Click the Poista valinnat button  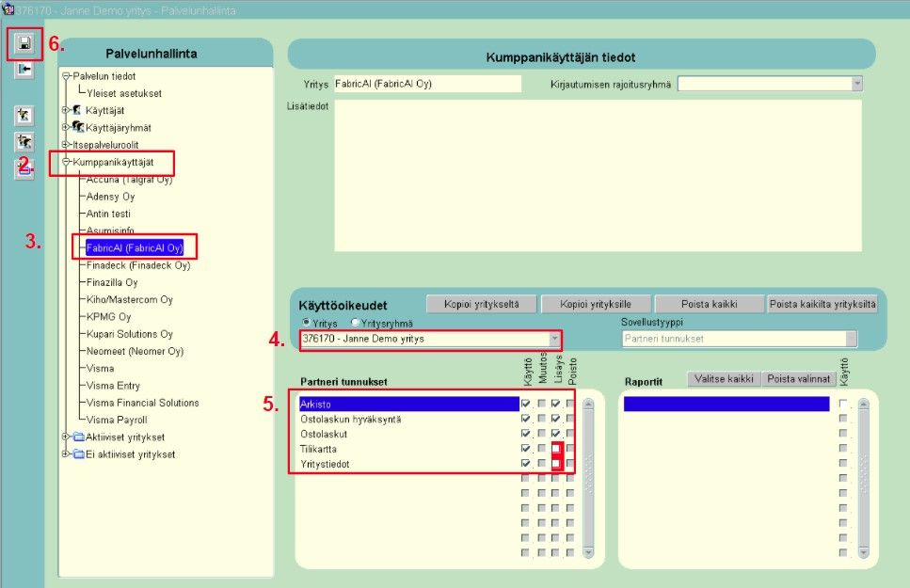click(x=799, y=378)
